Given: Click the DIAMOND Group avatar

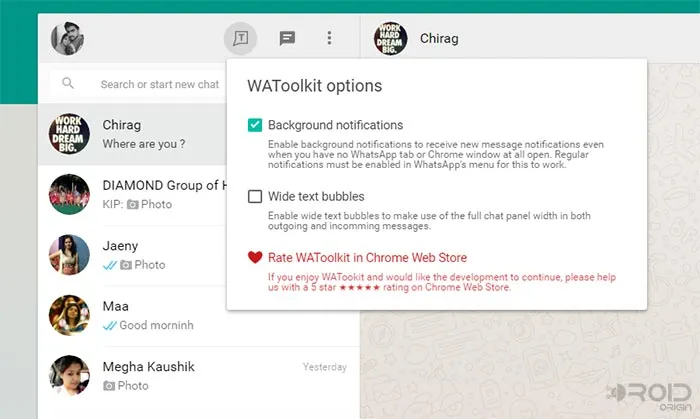Looking at the screenshot, I should [69, 195].
